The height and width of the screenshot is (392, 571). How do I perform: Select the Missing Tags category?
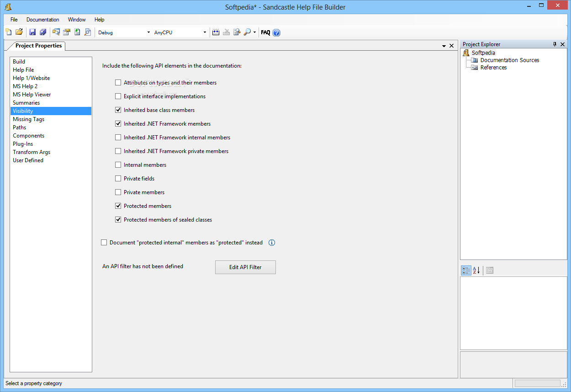tap(51, 119)
